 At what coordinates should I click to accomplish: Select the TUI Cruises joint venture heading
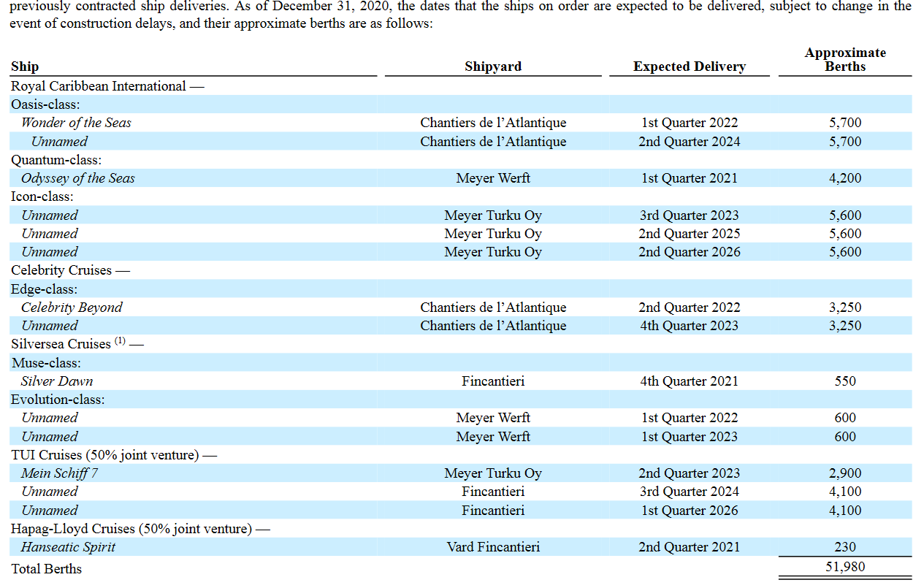coord(105,455)
